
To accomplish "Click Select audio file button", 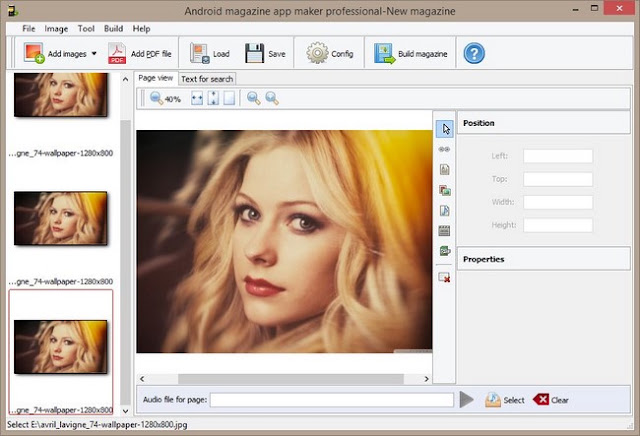I will pos(504,400).
